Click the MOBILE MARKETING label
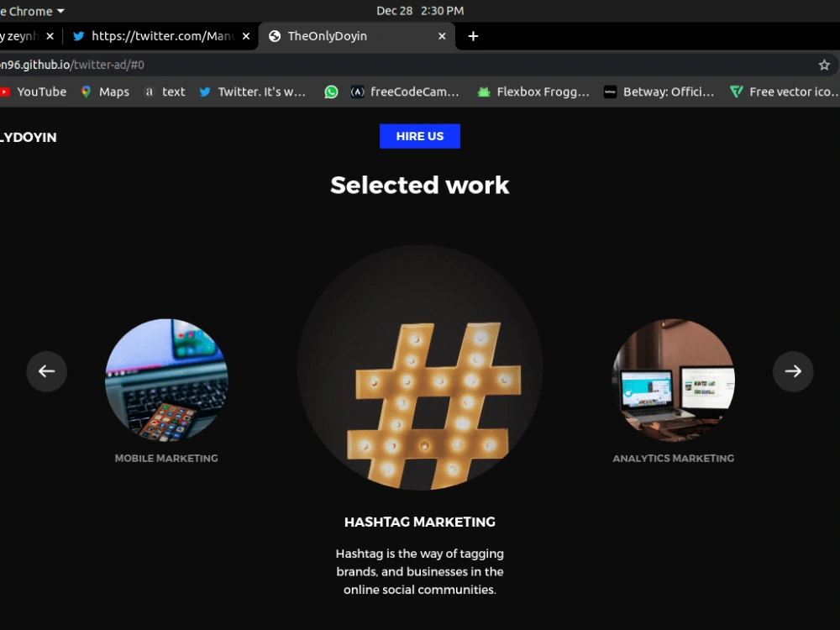Viewport: 840px width, 630px height. 166,459
